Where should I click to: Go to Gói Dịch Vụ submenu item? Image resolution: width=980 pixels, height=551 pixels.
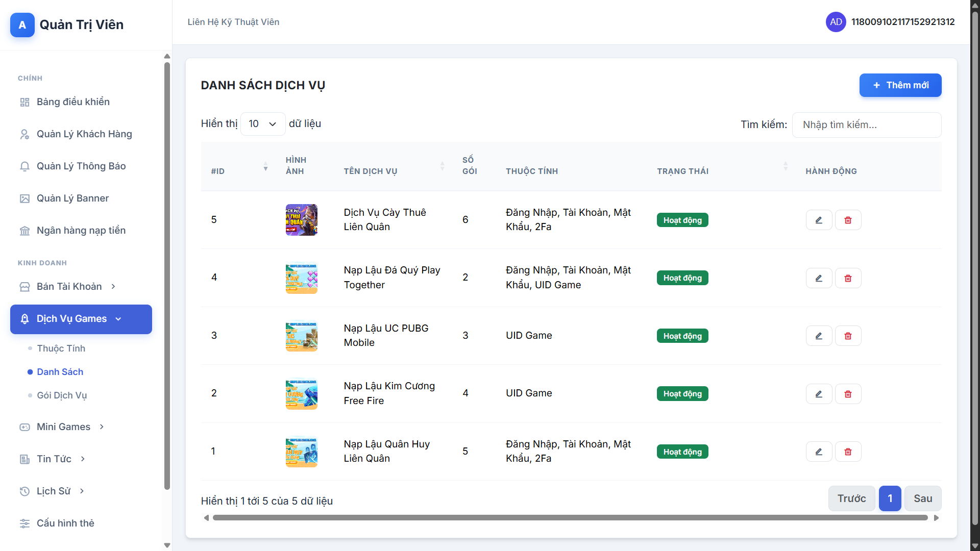62,395
